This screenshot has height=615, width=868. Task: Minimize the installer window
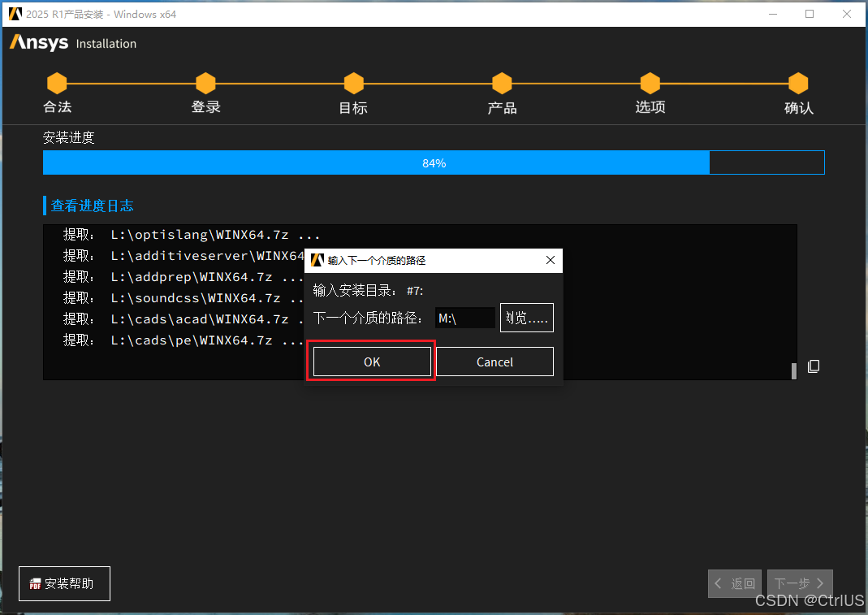tap(773, 14)
